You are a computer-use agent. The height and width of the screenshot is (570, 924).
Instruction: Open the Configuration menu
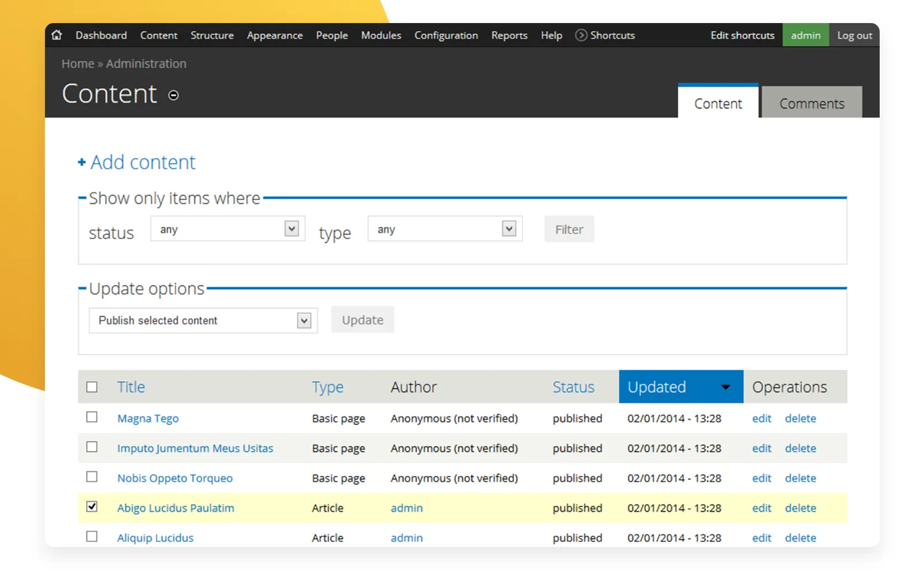446,35
